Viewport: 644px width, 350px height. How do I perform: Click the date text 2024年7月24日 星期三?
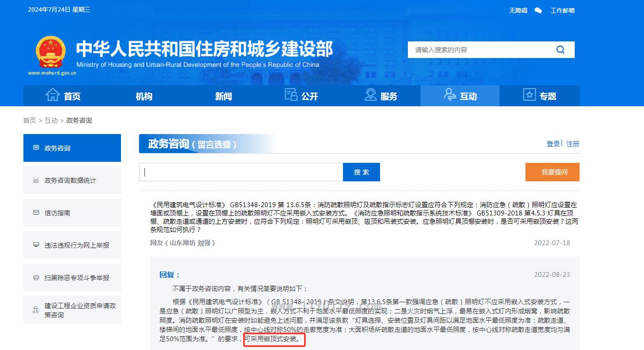(x=59, y=10)
